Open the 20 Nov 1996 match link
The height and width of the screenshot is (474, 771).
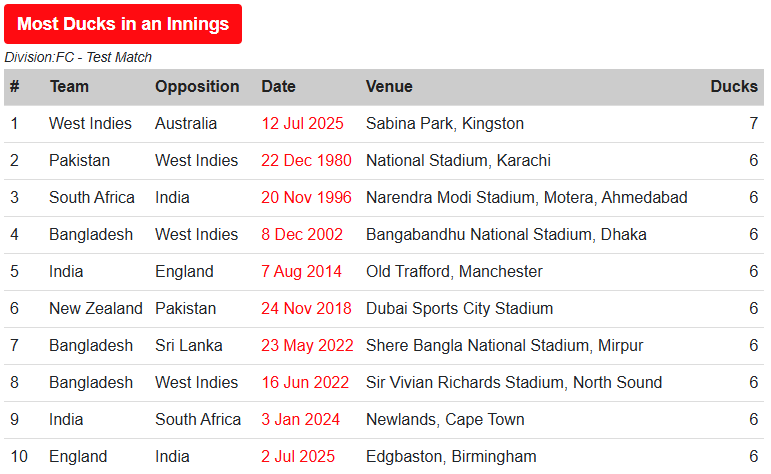point(306,197)
